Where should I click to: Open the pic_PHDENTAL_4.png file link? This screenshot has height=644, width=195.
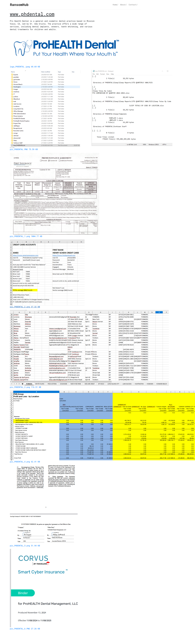coord(25,462)
